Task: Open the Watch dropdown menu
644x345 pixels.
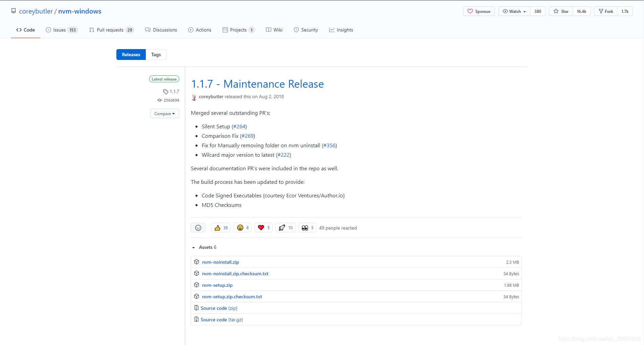Action: coord(514,11)
